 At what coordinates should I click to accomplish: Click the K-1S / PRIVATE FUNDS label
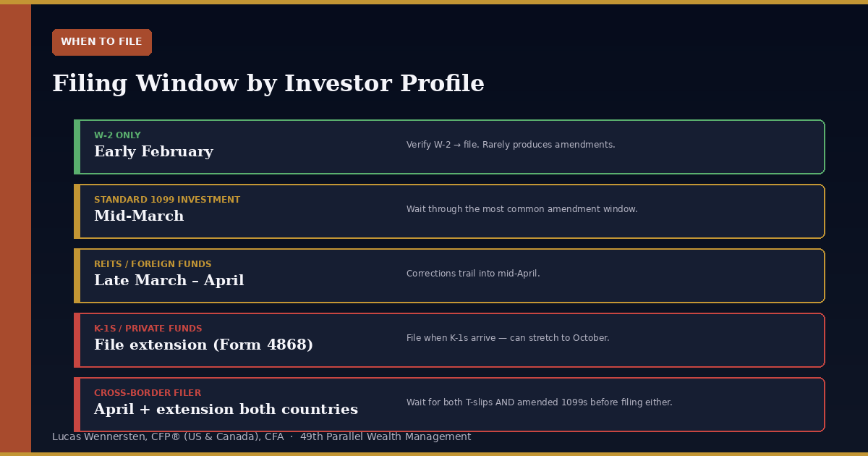(148, 329)
